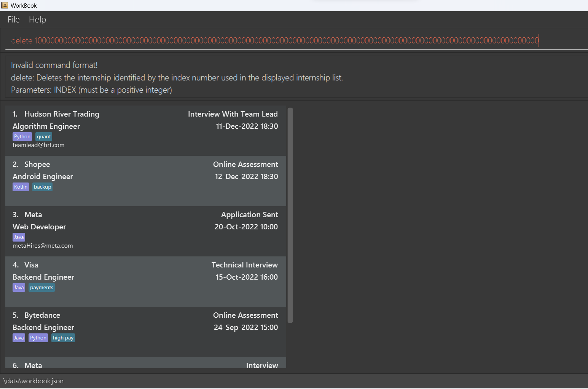Select the Visa company name
Viewport: 588px width, 389px height.
[x=31, y=265]
